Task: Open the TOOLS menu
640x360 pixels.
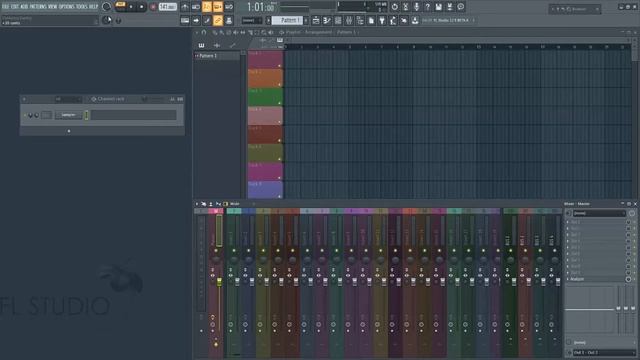Action: 82,7
